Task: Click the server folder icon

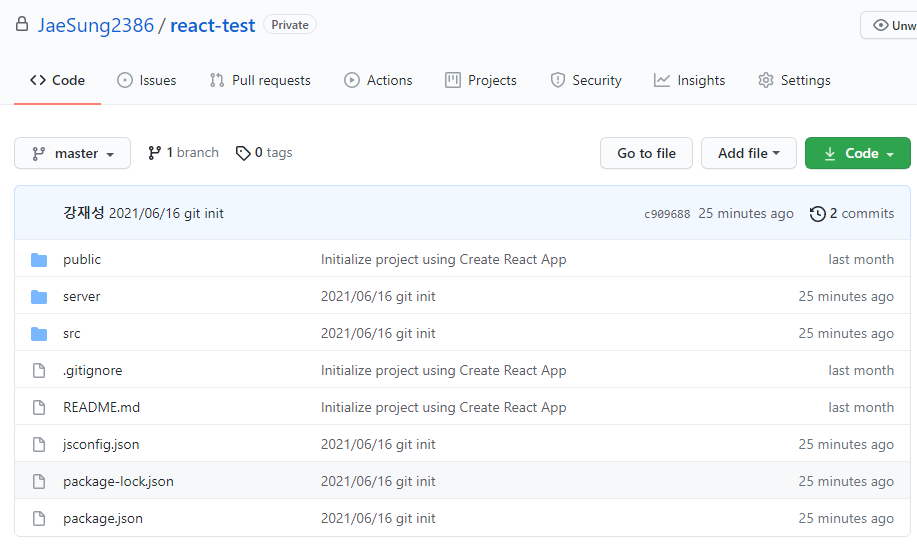Action: pos(39,297)
